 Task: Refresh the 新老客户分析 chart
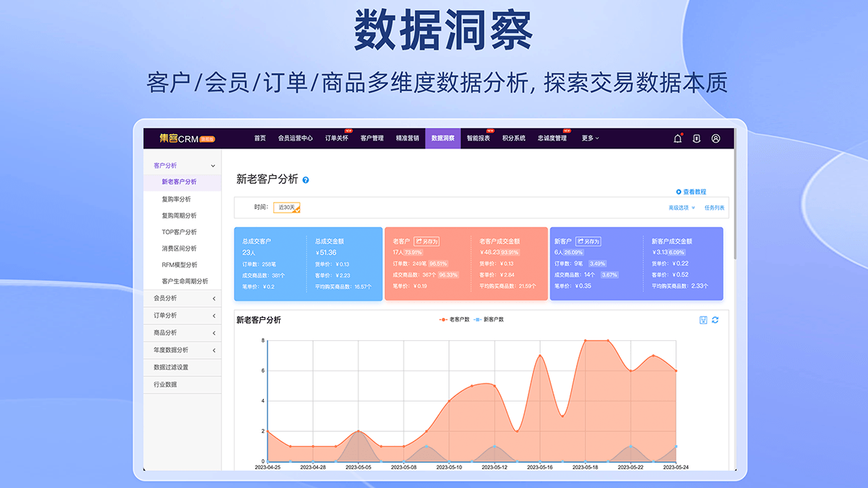pyautogui.click(x=715, y=320)
